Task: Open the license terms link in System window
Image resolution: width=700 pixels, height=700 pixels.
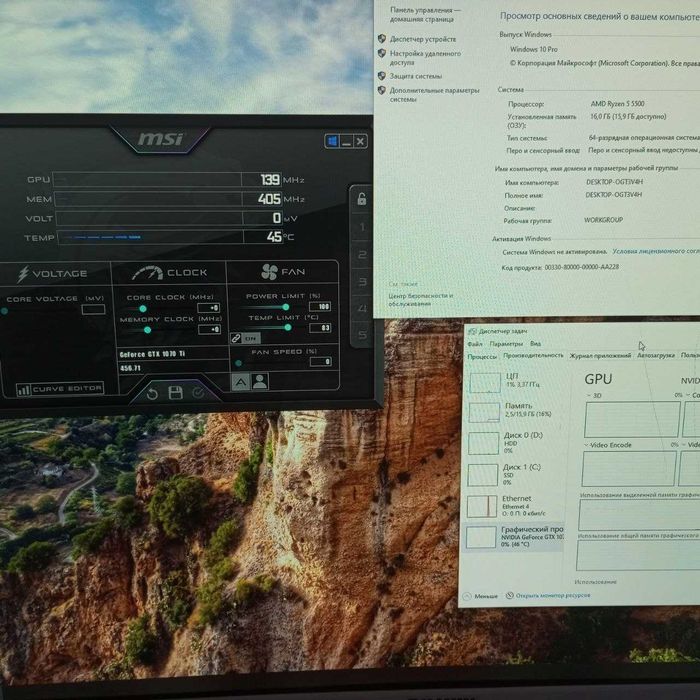Action: 655,251
